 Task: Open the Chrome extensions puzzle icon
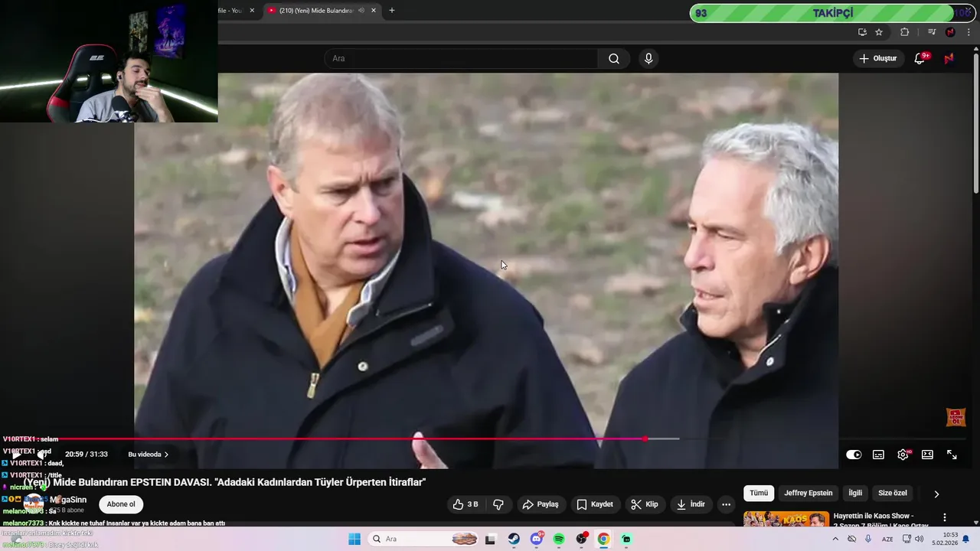[904, 32]
